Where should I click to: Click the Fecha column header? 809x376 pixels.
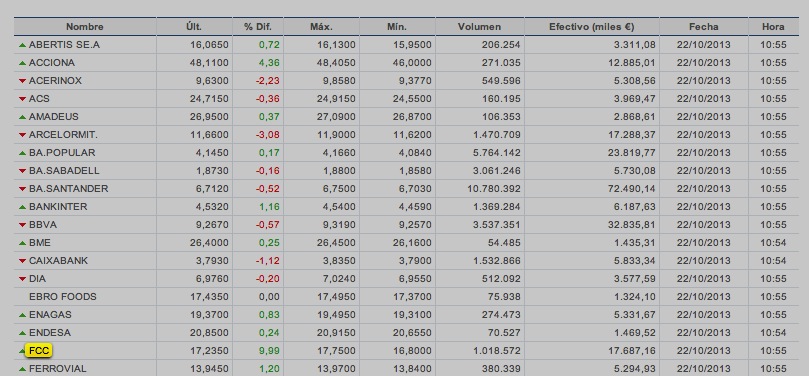pyautogui.click(x=704, y=27)
